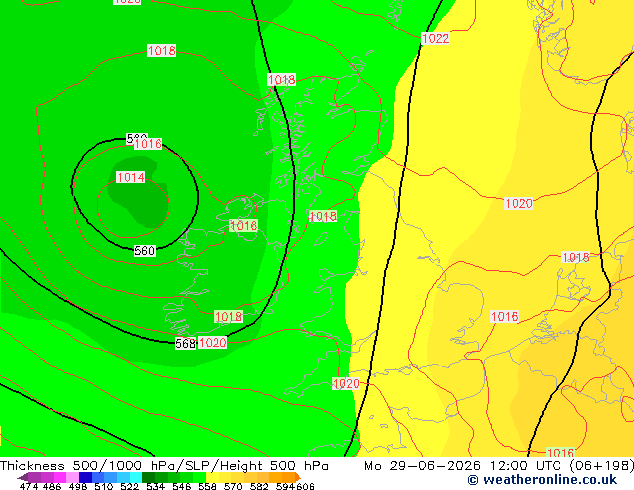This screenshot has height=490, width=634.
Task: Click the legend value 558
Action: (x=207, y=486)
